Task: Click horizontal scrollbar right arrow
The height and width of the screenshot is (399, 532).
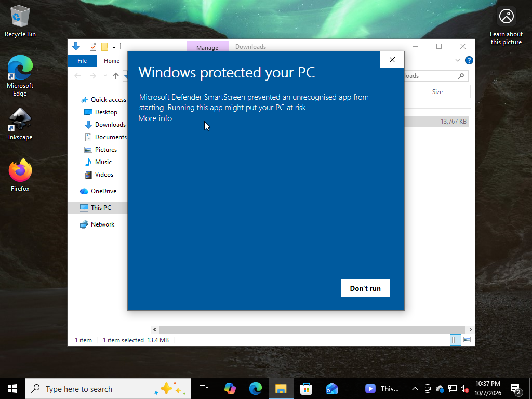Action: pos(470,329)
